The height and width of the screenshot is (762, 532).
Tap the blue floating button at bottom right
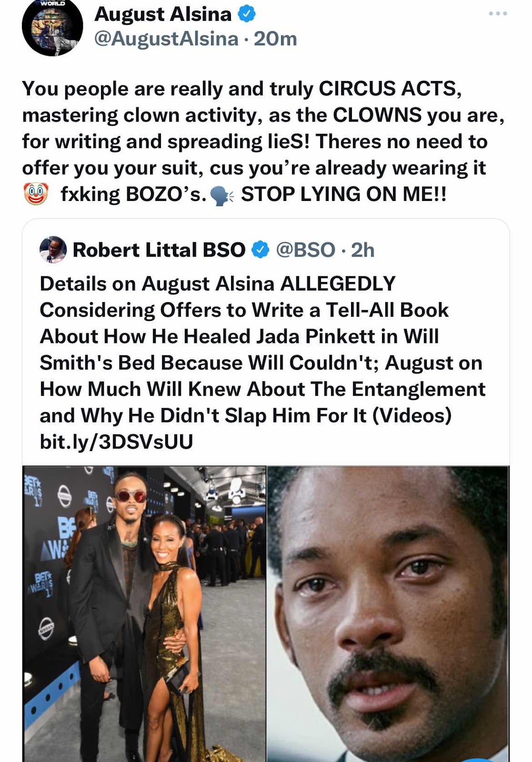coord(479,759)
